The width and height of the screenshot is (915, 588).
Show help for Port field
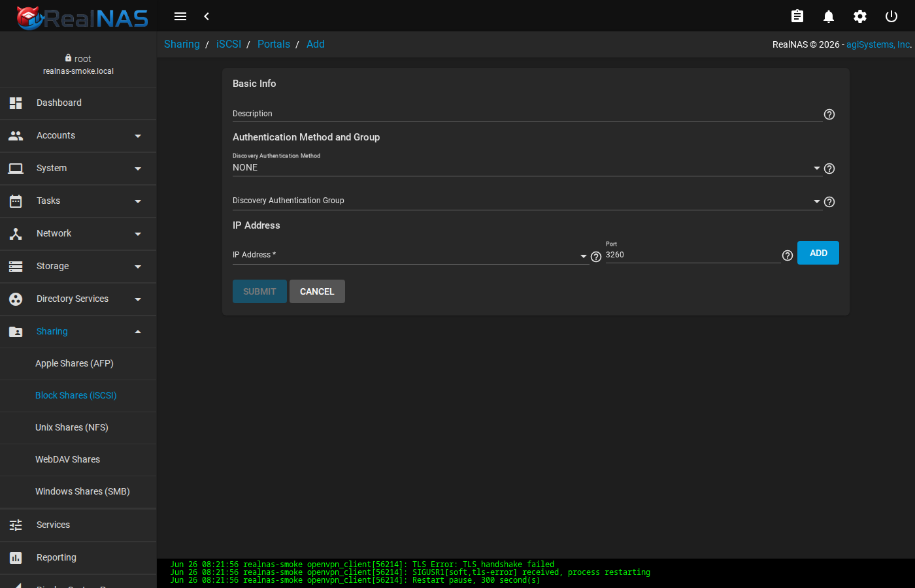click(x=788, y=255)
